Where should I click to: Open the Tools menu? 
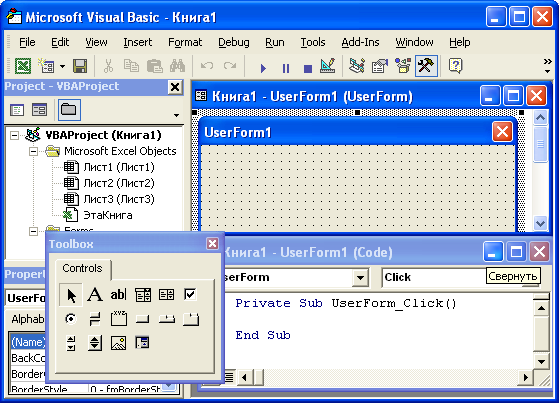[x=313, y=42]
